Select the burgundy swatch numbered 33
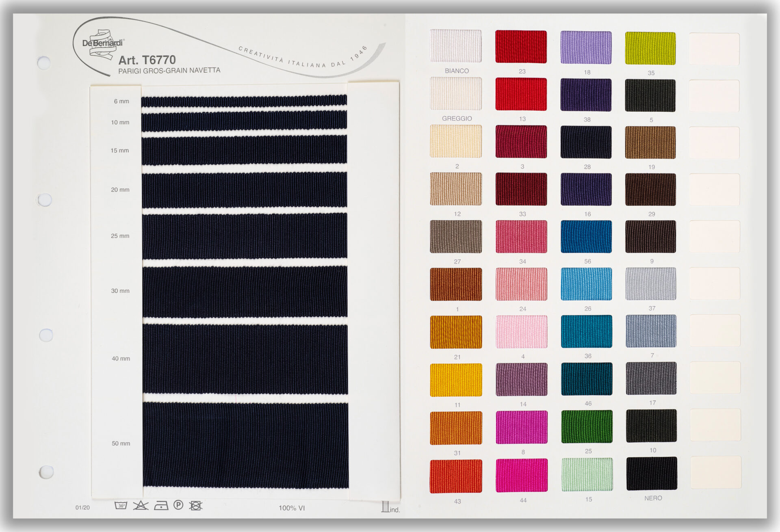 (x=521, y=189)
